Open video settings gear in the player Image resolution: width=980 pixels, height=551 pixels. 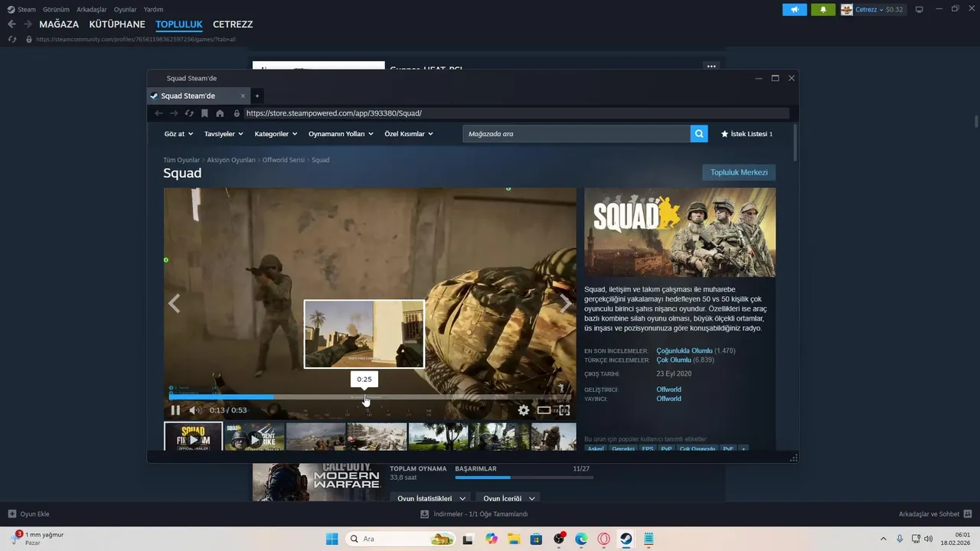pos(524,410)
